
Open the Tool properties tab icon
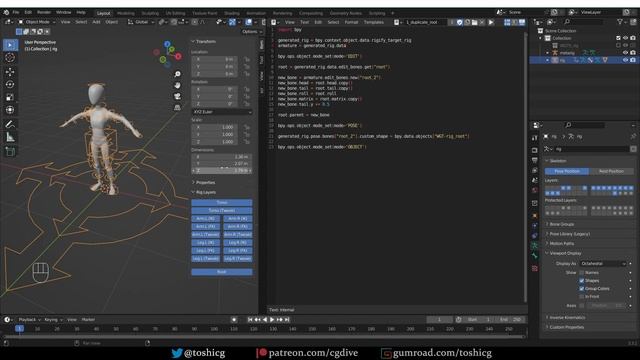point(535,138)
